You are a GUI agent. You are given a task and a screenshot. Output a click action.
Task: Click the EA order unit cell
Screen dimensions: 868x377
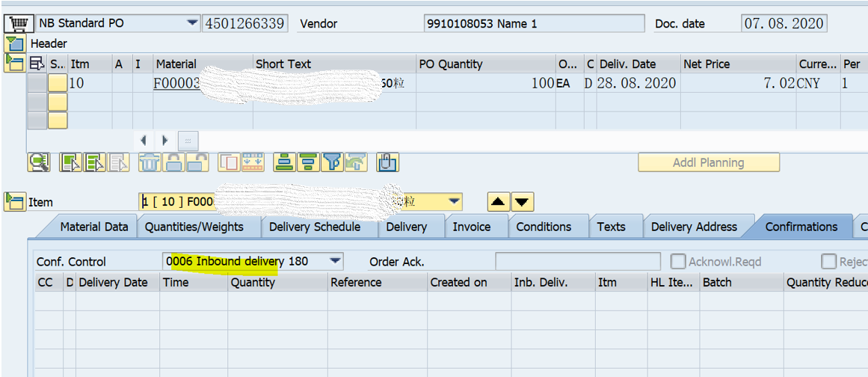[x=569, y=83]
